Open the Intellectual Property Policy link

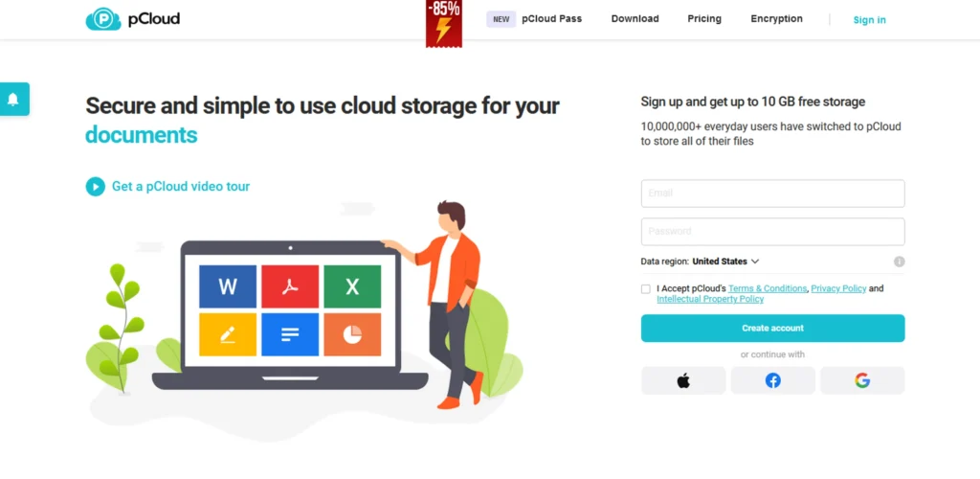(x=710, y=299)
